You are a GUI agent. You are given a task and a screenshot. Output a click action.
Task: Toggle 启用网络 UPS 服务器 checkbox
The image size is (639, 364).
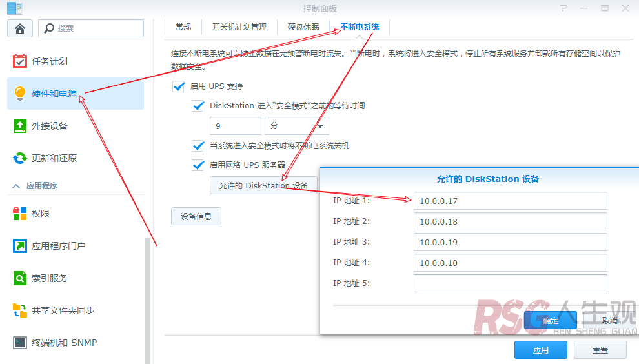(198, 165)
